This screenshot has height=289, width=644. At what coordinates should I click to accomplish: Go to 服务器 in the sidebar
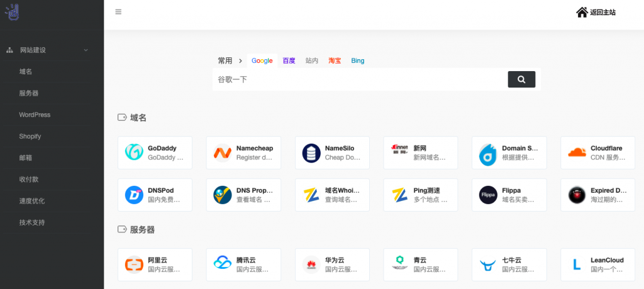(29, 93)
